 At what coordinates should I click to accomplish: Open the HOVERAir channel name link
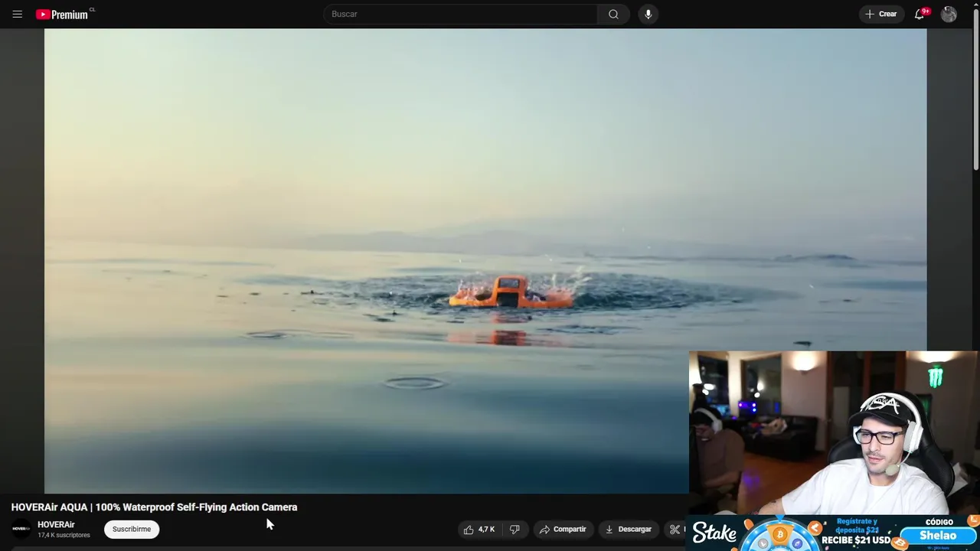coord(56,525)
